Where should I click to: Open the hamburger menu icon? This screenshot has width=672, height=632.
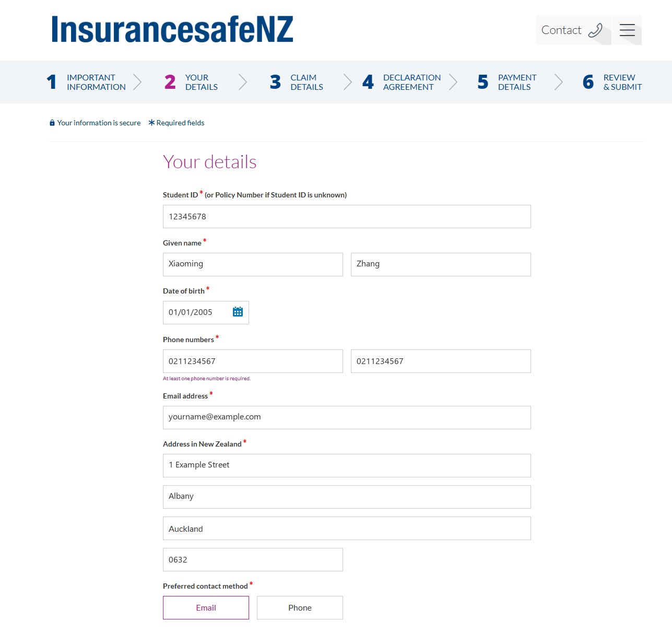point(627,30)
